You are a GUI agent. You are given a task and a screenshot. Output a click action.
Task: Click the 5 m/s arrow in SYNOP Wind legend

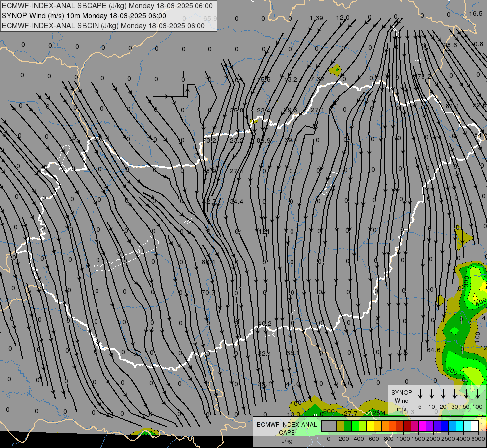(420, 393)
